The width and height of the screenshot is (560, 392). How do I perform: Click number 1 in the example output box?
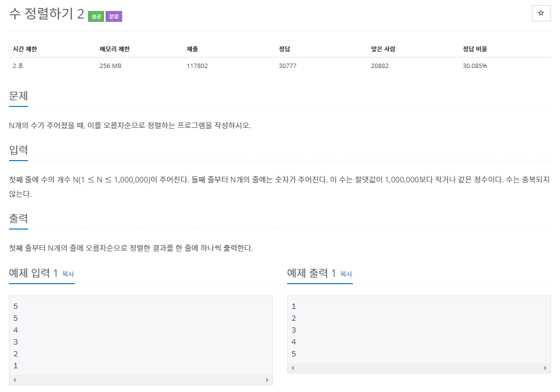[x=294, y=306]
